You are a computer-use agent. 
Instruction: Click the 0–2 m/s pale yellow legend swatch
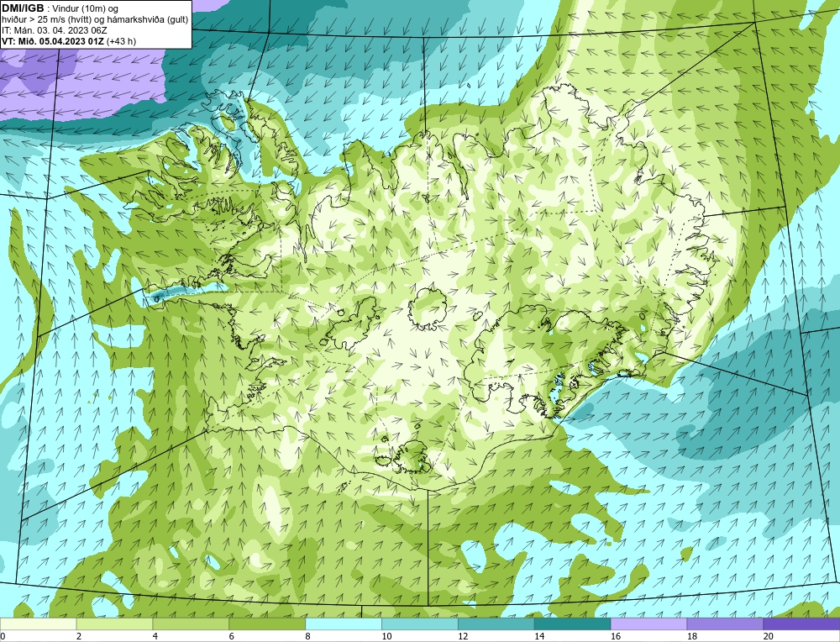tap(38, 624)
